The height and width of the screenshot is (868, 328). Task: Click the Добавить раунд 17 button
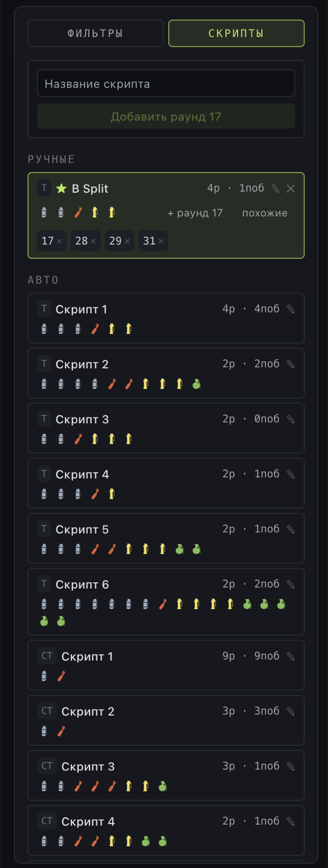pos(166,117)
